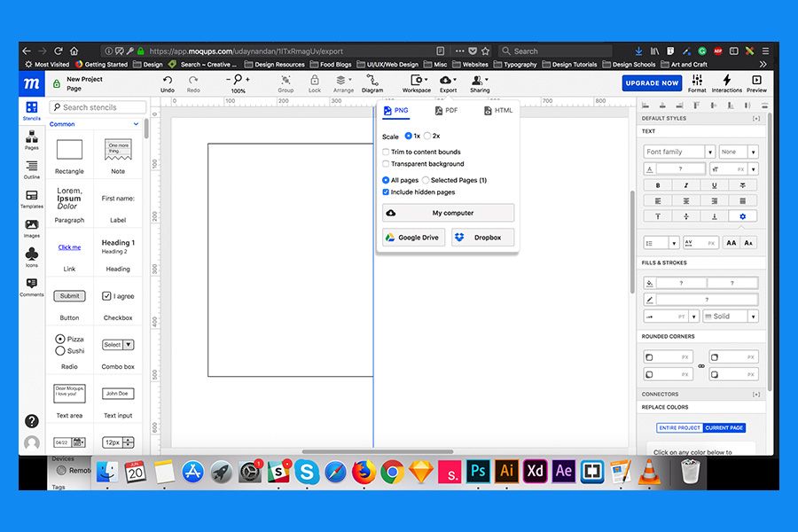Click the Lock icon in toolbar
798x532 pixels.
tap(315, 80)
